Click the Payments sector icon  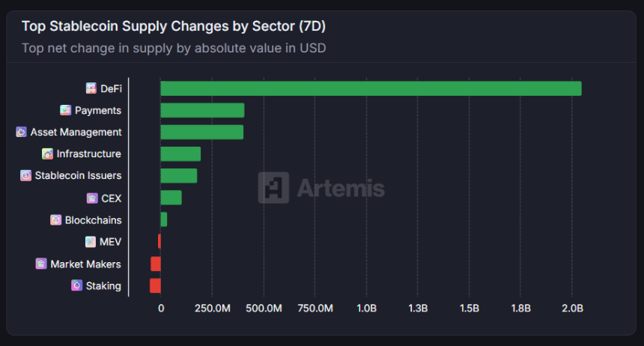pyautogui.click(x=65, y=110)
